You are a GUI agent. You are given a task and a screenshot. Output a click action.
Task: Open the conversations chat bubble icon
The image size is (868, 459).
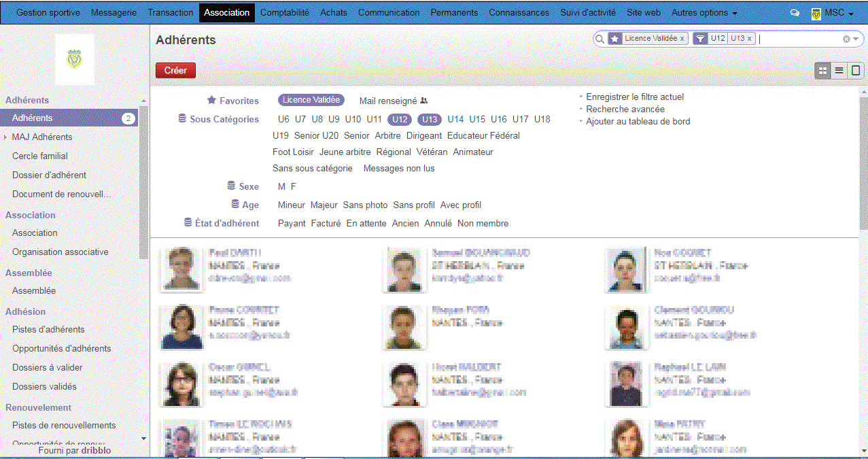click(x=794, y=13)
